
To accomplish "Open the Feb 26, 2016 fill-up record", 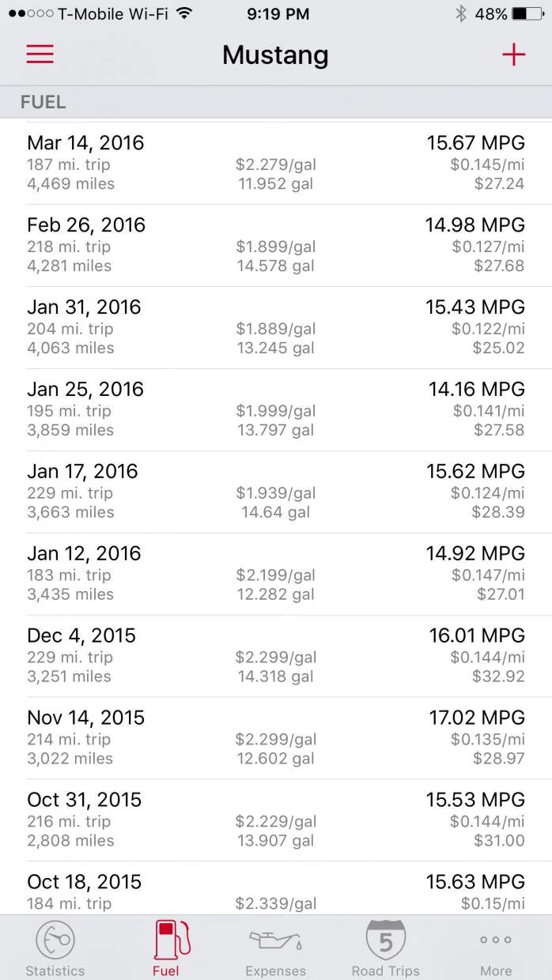I will pos(276,246).
